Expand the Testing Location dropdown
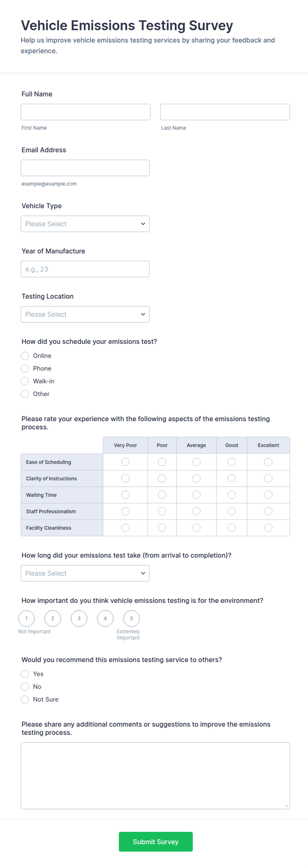 point(85,314)
